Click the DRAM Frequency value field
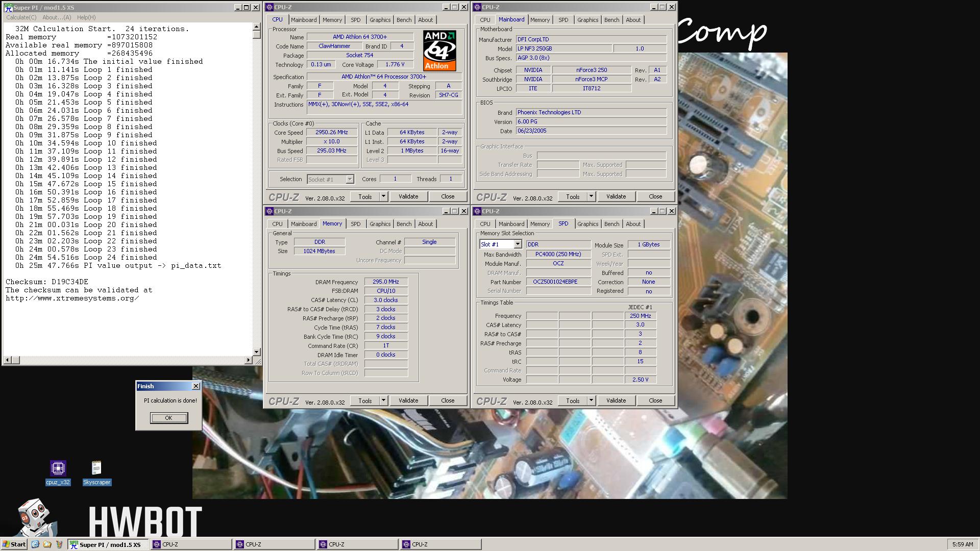980x551 pixels. tap(386, 282)
